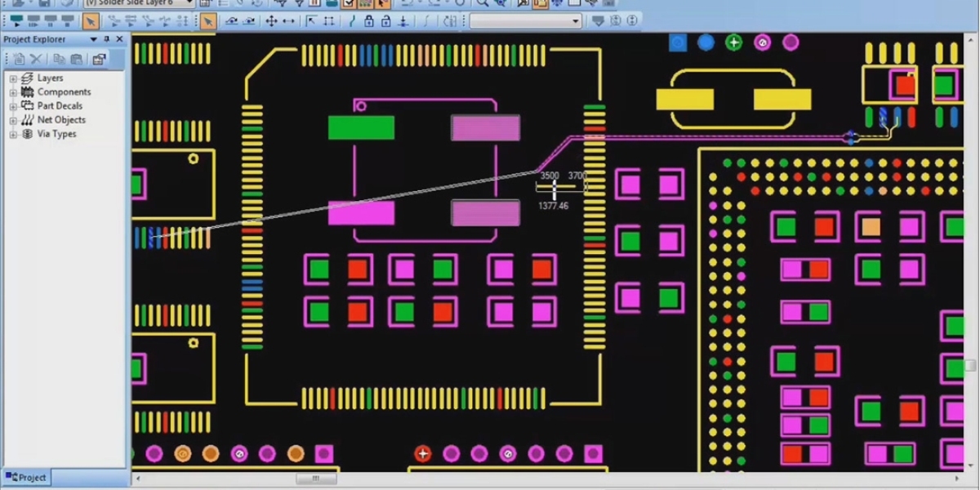Switch to the Project tab

[26, 478]
